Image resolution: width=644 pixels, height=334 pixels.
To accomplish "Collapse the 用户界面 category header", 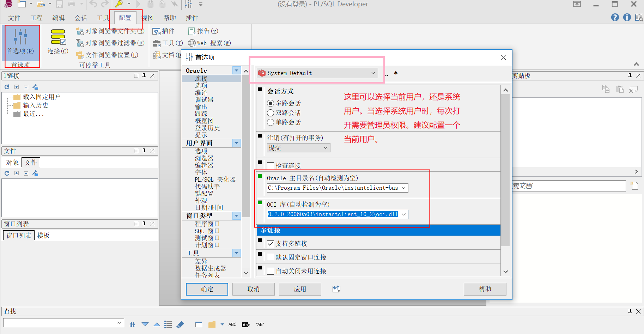I will (237, 143).
